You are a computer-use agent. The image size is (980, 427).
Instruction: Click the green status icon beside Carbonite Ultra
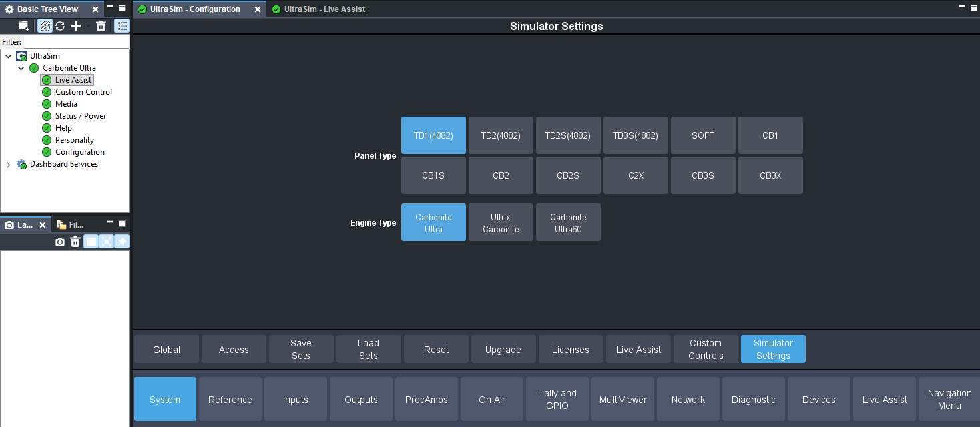[34, 68]
